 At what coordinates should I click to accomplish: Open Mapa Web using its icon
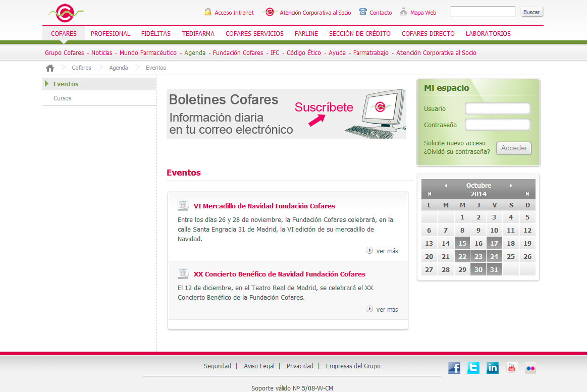403,12
